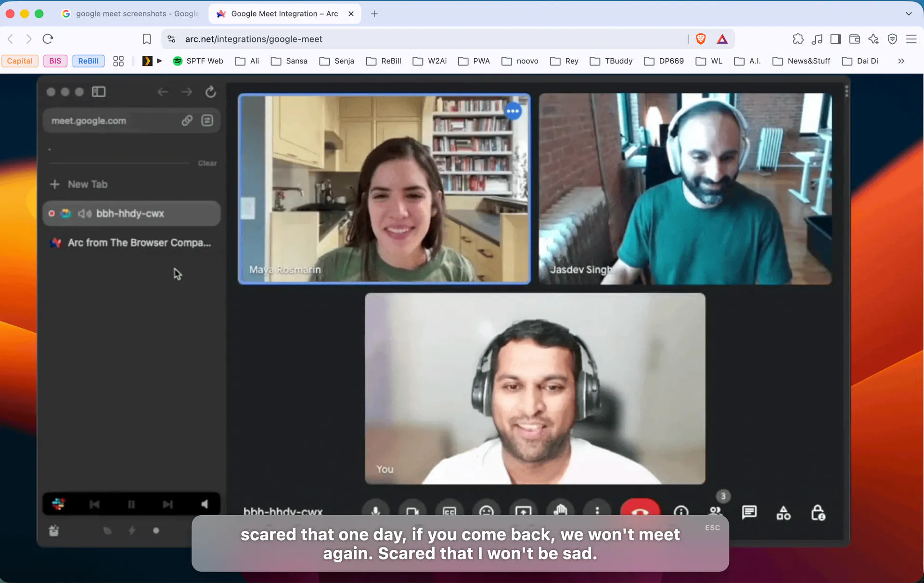Image resolution: width=924 pixels, height=583 pixels.
Task: Select the bbh-hhdy-cwx tab in Arc sidebar
Action: coord(131,213)
